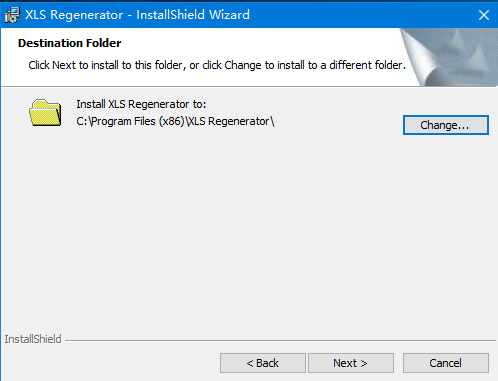Click the "XLS Regenerator\" folder name in path
Viewport: 498px width, 381px height.
[x=230, y=121]
